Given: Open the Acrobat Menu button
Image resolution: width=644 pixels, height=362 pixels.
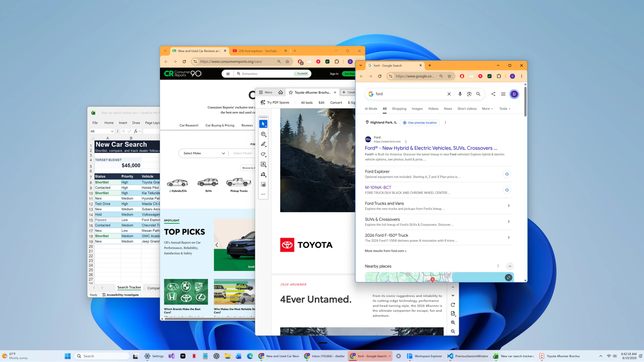Looking at the screenshot, I should coord(266,93).
